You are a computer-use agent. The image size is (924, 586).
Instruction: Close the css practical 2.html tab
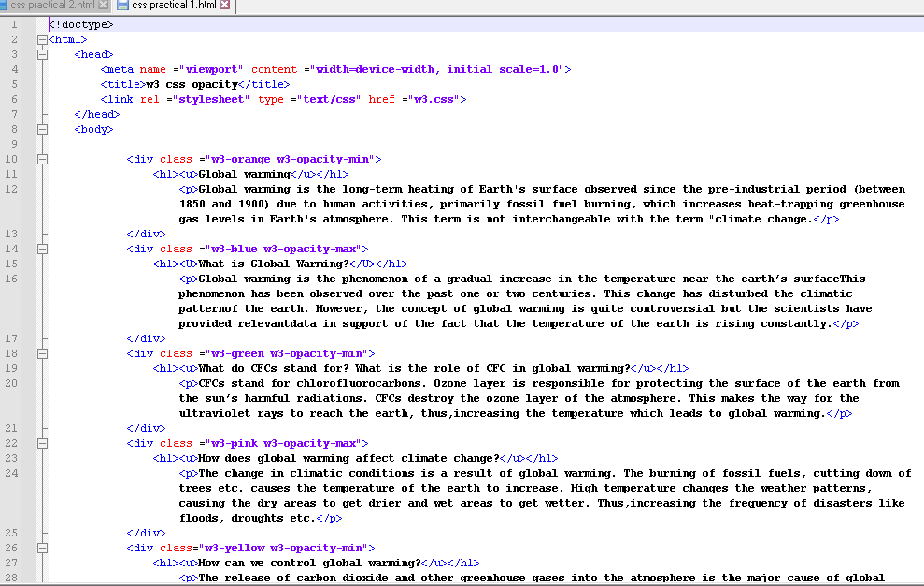tap(104, 6)
